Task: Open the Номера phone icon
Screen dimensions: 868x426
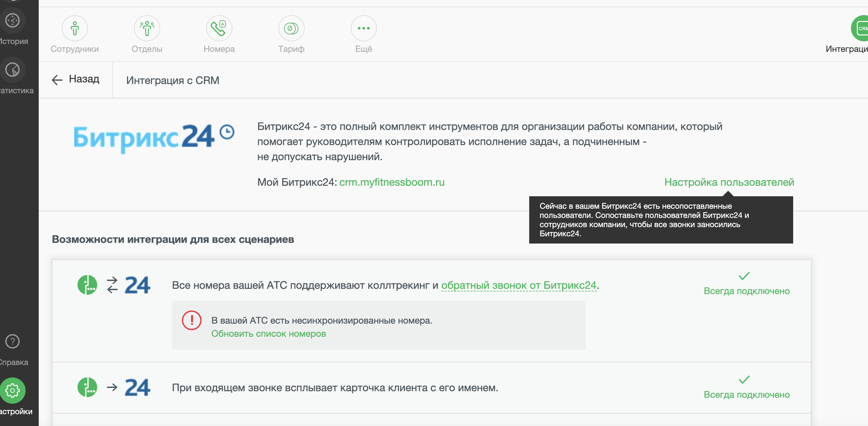Action: click(x=219, y=28)
